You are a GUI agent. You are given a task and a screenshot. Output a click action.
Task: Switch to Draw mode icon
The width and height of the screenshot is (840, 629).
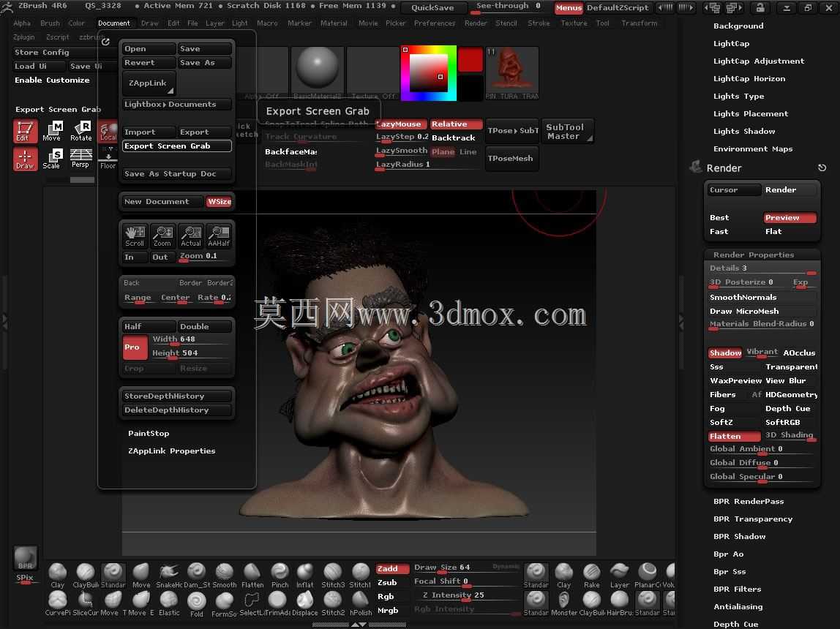point(25,159)
